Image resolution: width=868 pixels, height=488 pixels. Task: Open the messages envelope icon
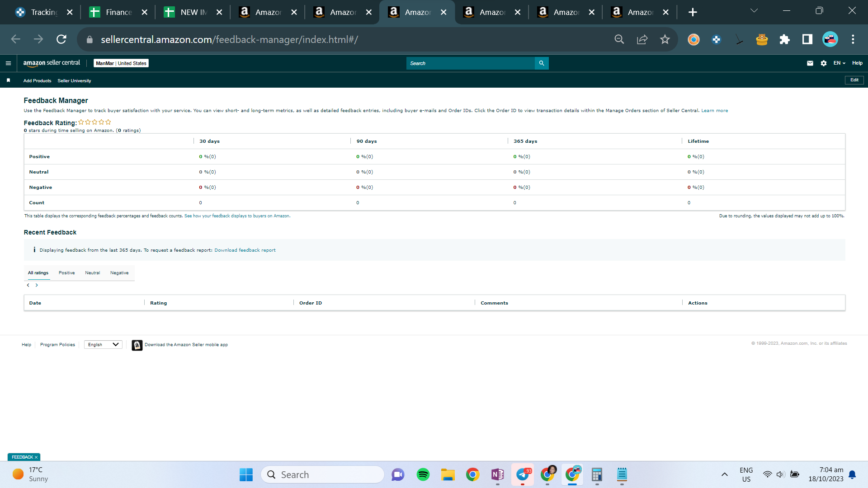[810, 63]
